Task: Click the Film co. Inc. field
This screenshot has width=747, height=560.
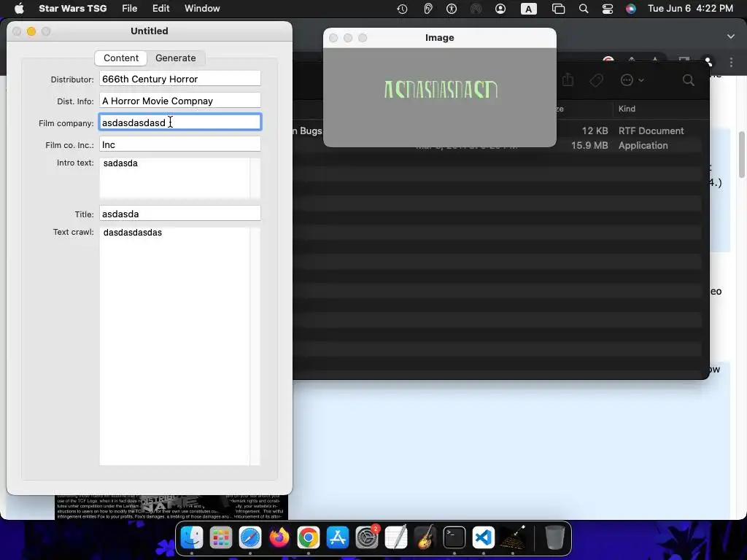Action: point(180,144)
